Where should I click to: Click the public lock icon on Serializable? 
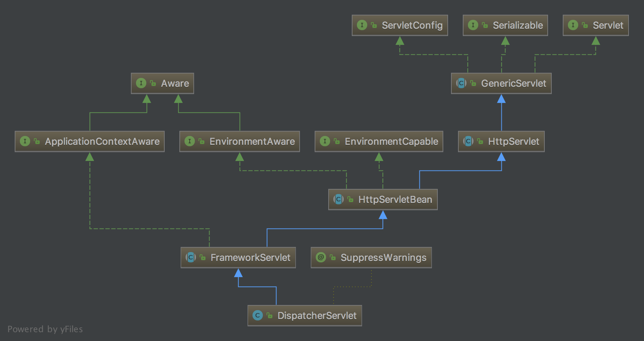click(x=485, y=25)
